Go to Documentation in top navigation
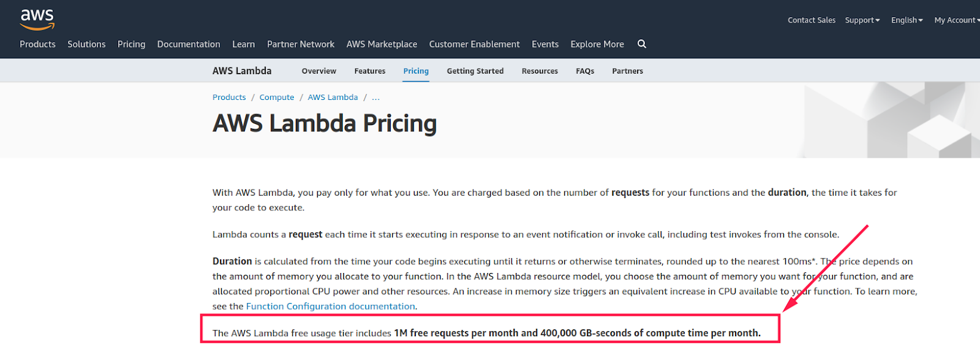 (x=189, y=44)
